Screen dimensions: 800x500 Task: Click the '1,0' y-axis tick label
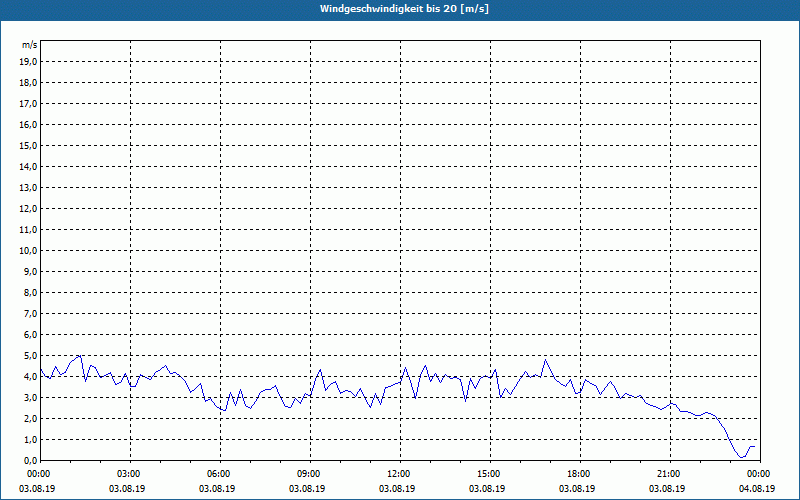point(30,439)
